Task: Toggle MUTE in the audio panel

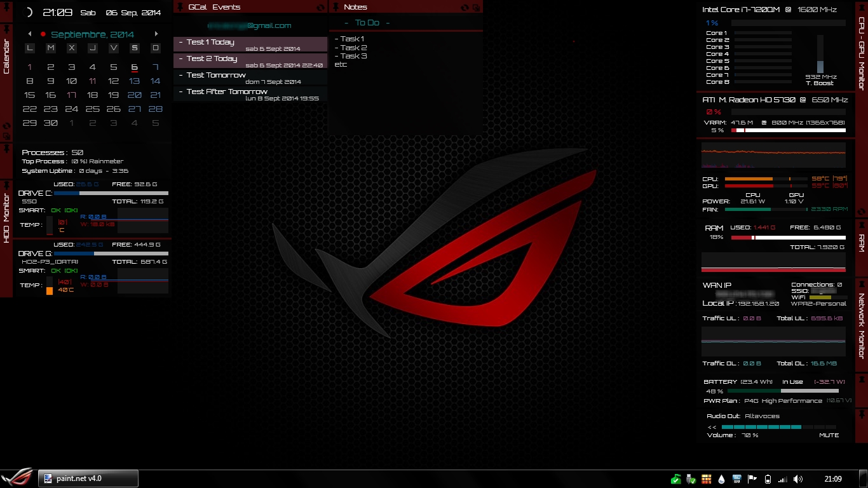Action: click(829, 435)
